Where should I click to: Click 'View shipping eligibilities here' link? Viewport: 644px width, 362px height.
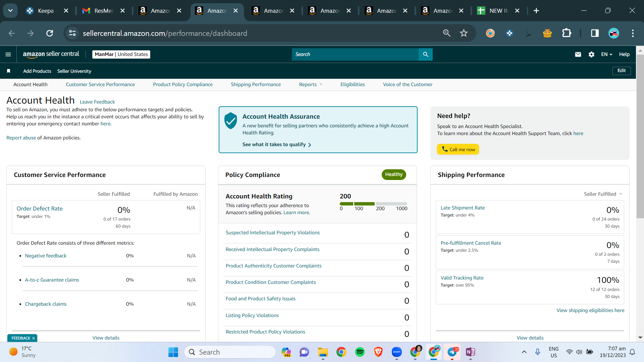pos(590,310)
